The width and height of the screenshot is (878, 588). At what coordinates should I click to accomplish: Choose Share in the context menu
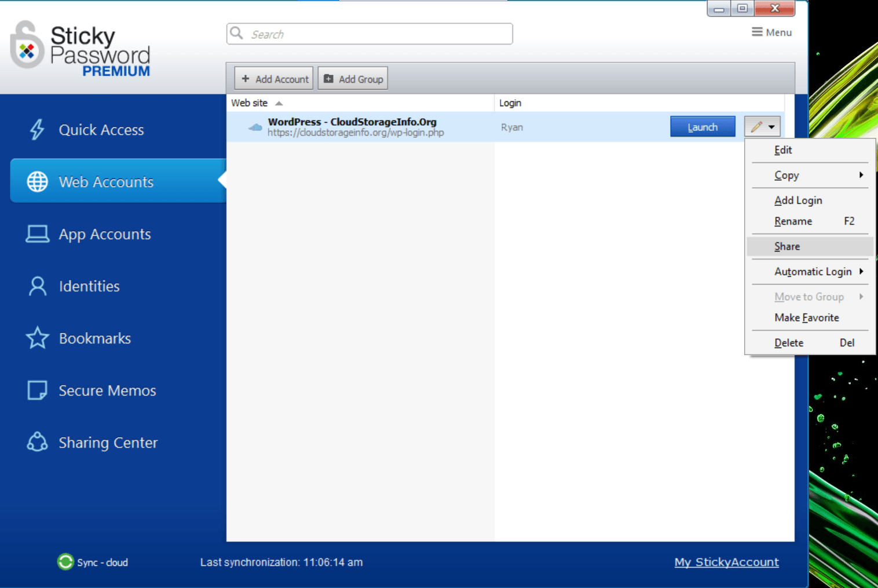point(810,246)
